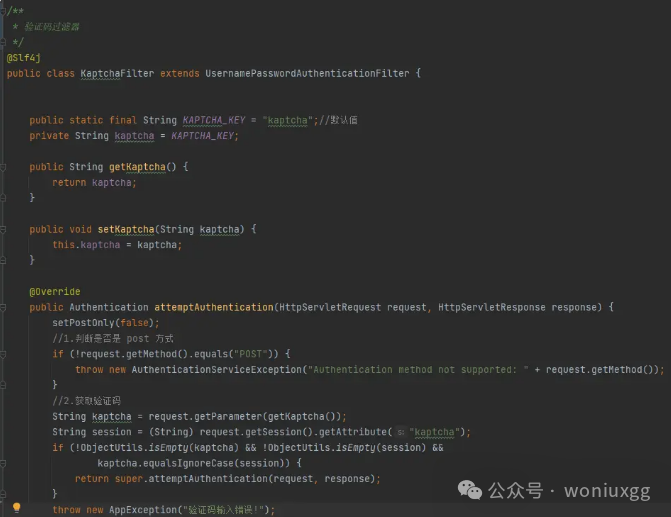Click the getParameter method call
The width and height of the screenshot is (671, 517).
[228, 416]
